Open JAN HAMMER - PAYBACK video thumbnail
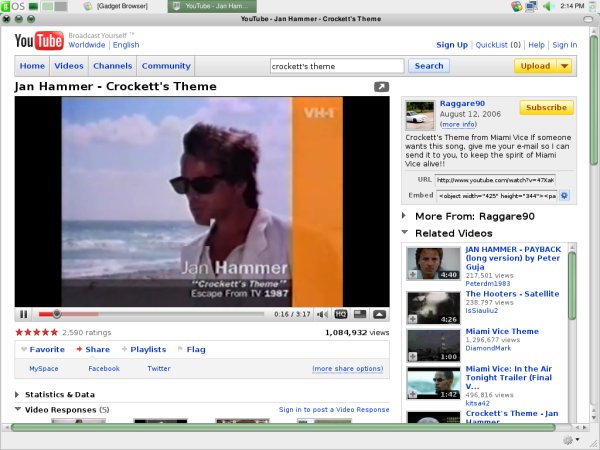 click(433, 264)
